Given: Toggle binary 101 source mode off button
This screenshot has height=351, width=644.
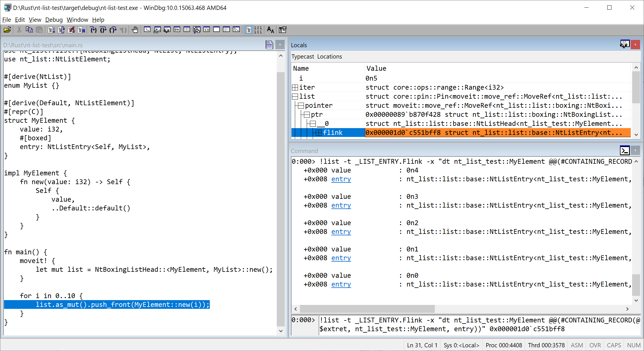Looking at the screenshot, I should coord(258,30).
